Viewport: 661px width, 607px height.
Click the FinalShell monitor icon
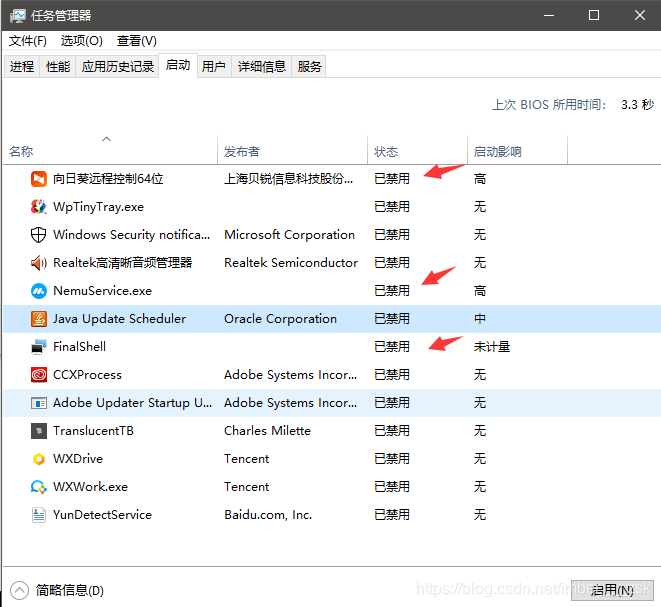click(39, 346)
